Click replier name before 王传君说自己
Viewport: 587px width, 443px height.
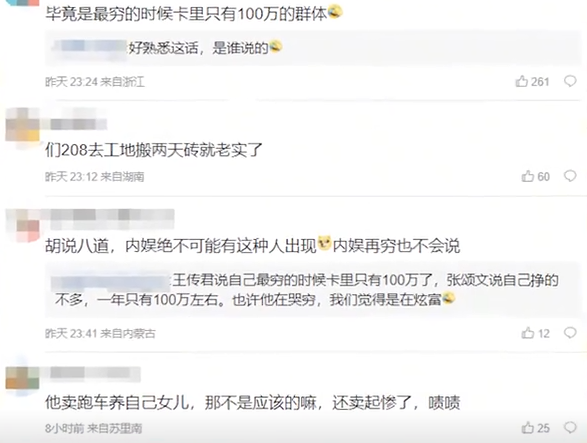111,281
